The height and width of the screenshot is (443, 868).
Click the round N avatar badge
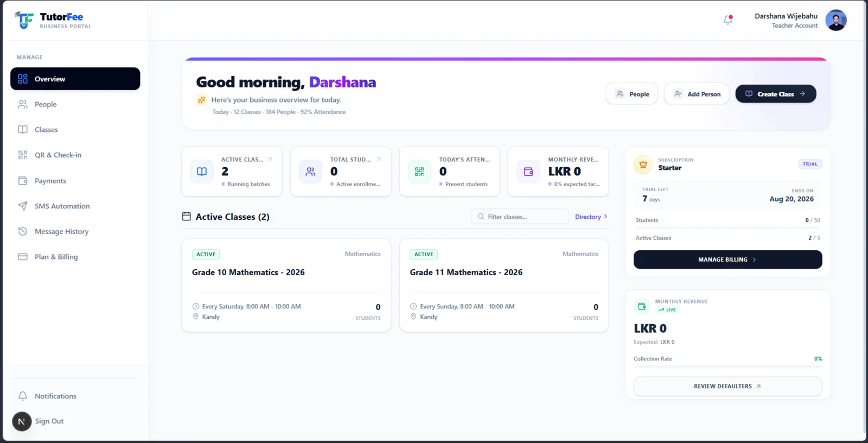(x=22, y=421)
